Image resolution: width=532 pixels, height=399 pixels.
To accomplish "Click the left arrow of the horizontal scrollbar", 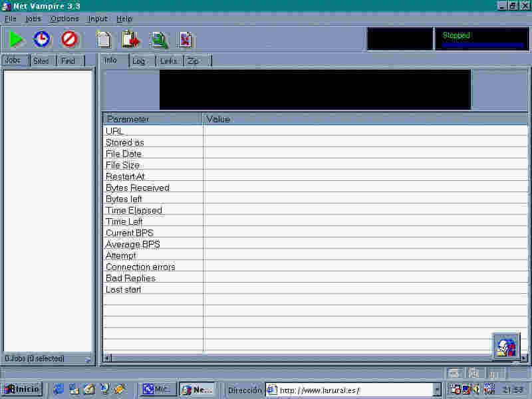I will click(107, 358).
